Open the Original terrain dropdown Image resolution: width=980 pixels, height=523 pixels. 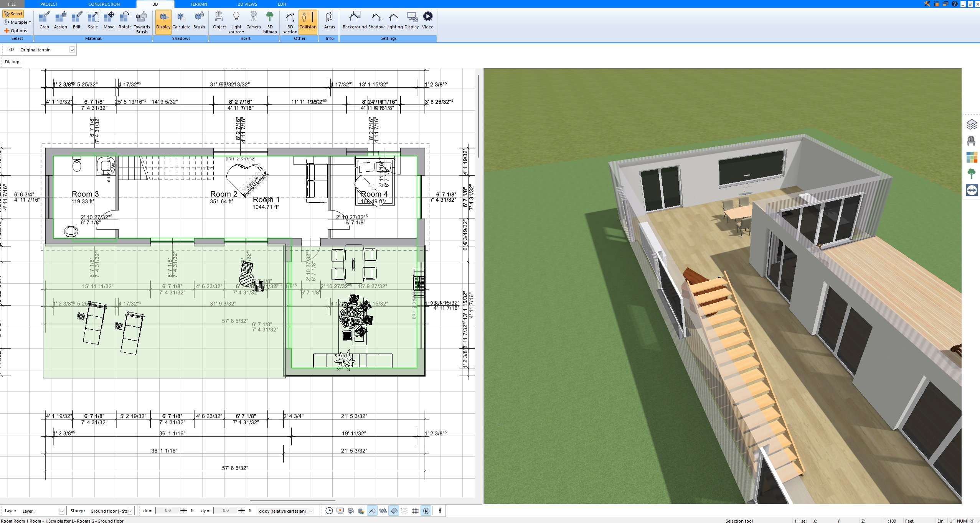72,50
